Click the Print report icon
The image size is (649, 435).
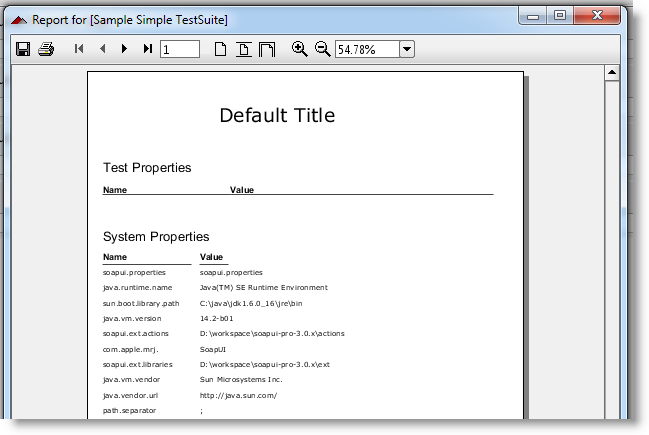point(46,49)
